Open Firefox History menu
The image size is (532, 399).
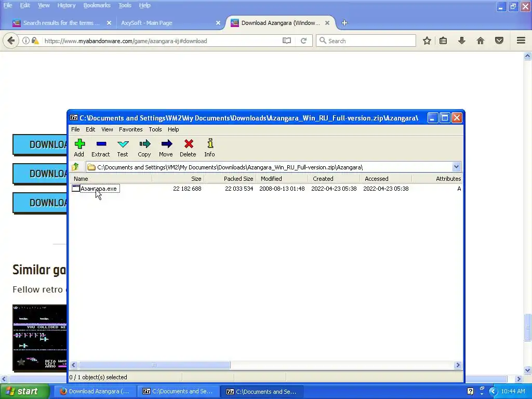tap(66, 5)
